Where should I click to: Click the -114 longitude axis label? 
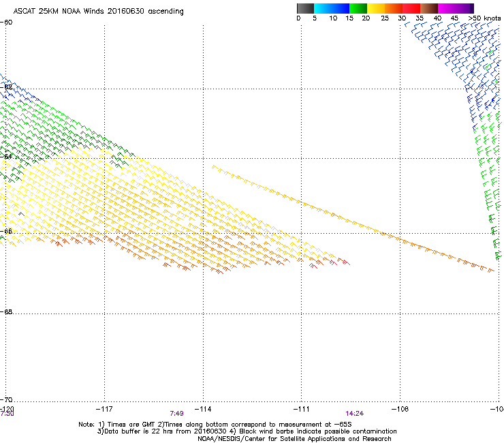pyautogui.click(x=203, y=409)
